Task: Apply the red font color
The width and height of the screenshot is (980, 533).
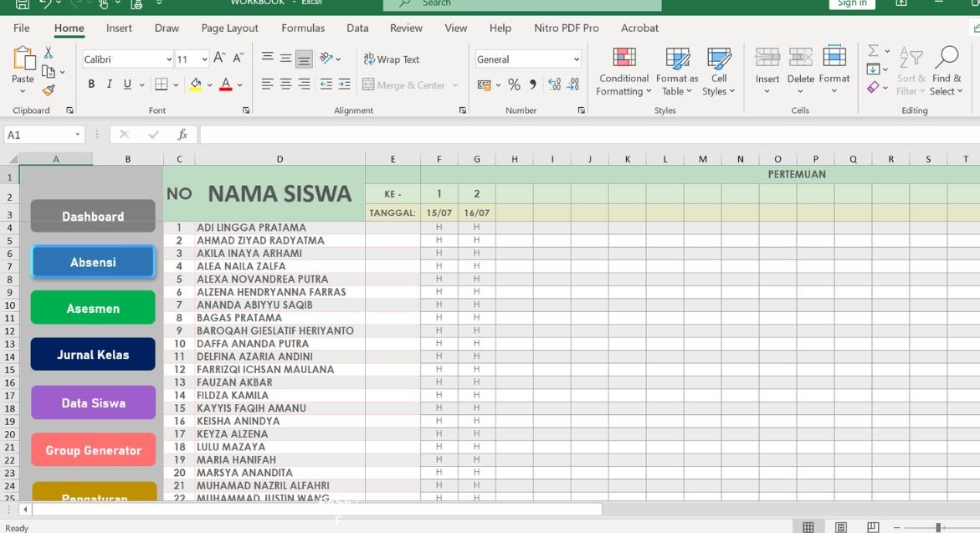Action: (x=226, y=85)
